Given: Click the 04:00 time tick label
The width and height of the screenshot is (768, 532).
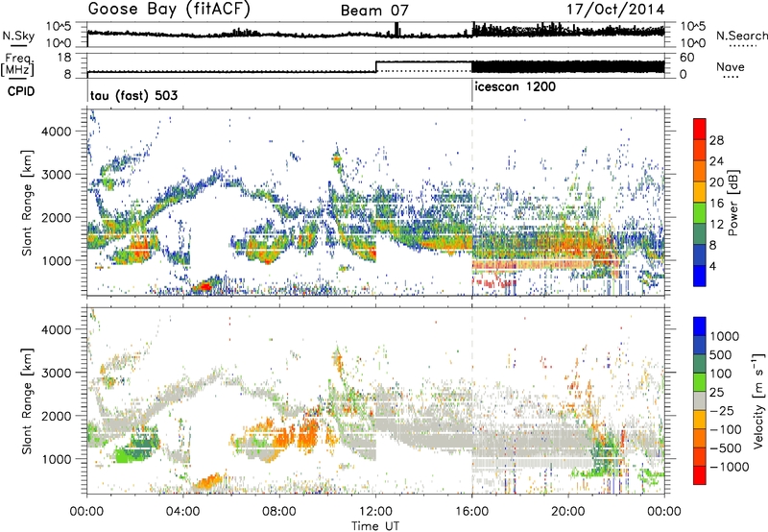Looking at the screenshot, I should pos(182,512).
